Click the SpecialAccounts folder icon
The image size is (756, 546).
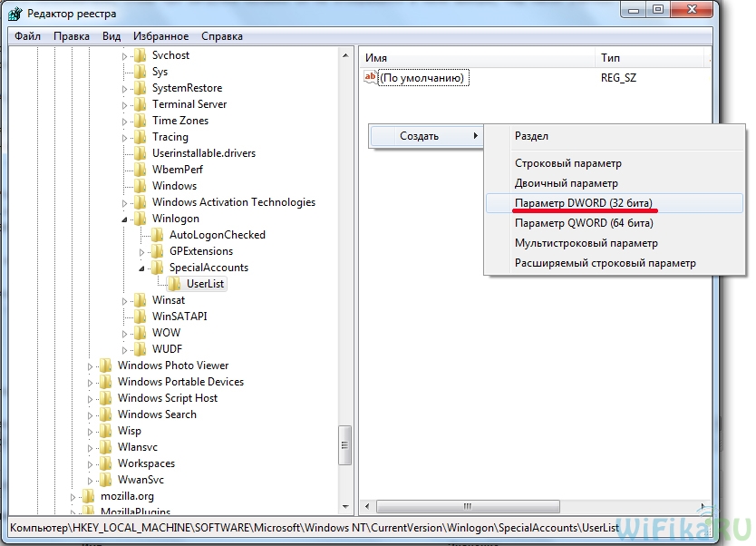coord(157,268)
